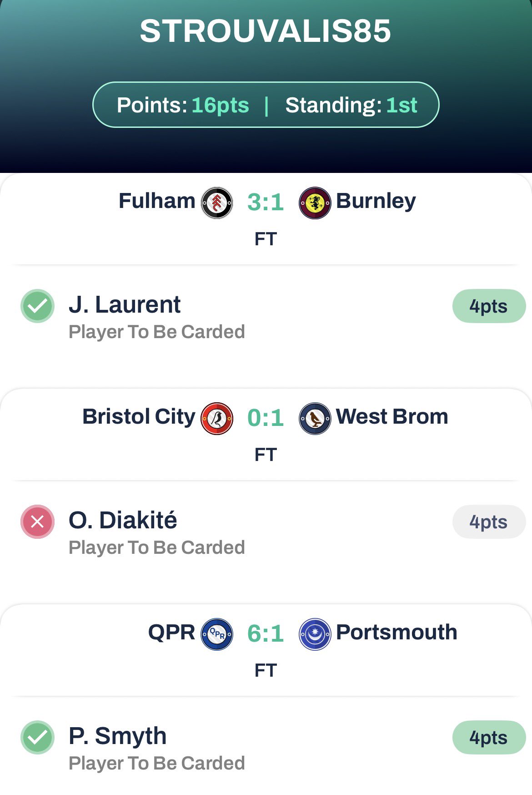The image size is (532, 795).
Task: Tap the QPR club crest
Action: (217, 634)
